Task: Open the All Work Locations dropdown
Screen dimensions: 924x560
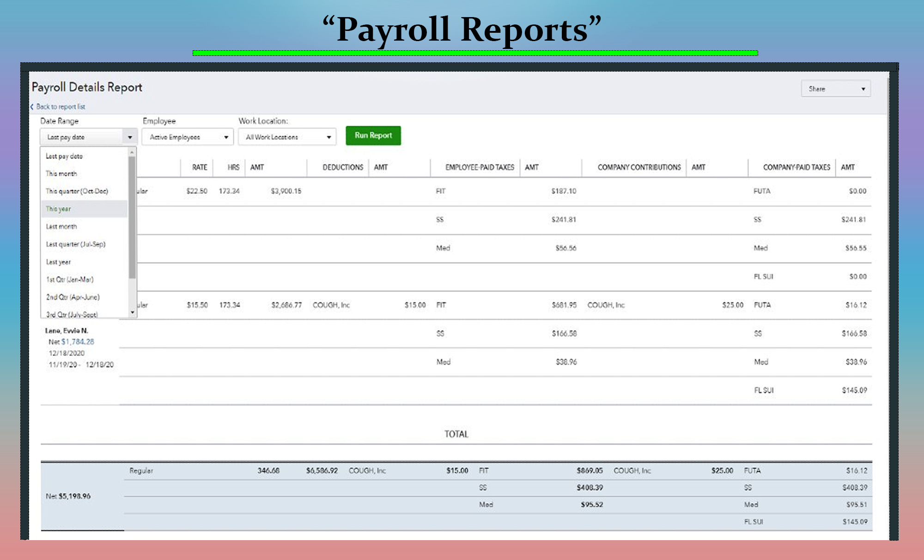Action: click(x=287, y=137)
